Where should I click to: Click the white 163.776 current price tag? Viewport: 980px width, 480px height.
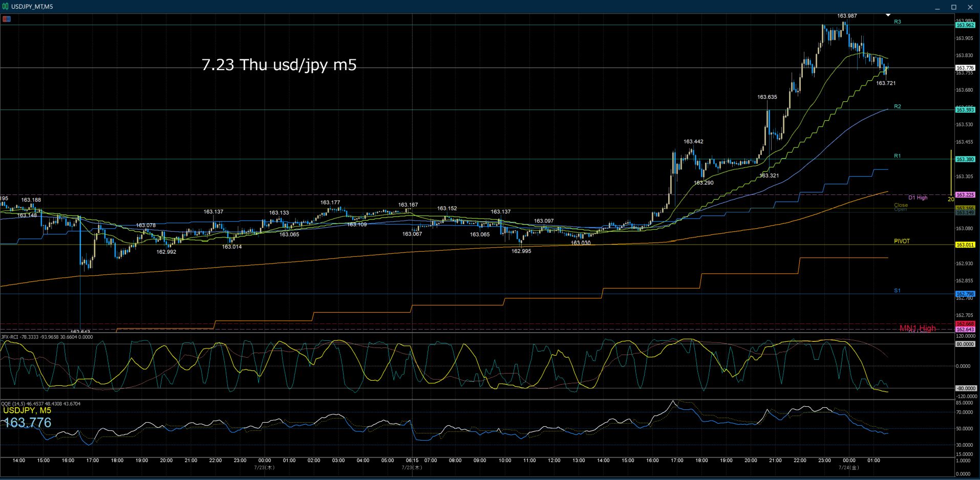[965, 68]
